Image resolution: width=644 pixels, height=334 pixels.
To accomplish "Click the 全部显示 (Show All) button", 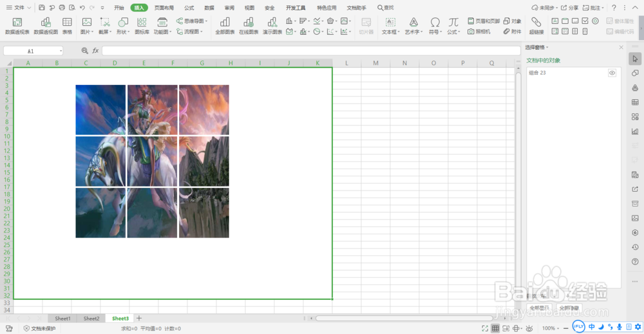I will click(x=539, y=308).
